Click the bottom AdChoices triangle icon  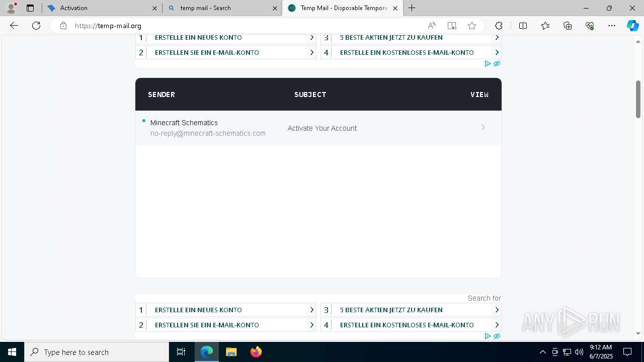[488, 336]
